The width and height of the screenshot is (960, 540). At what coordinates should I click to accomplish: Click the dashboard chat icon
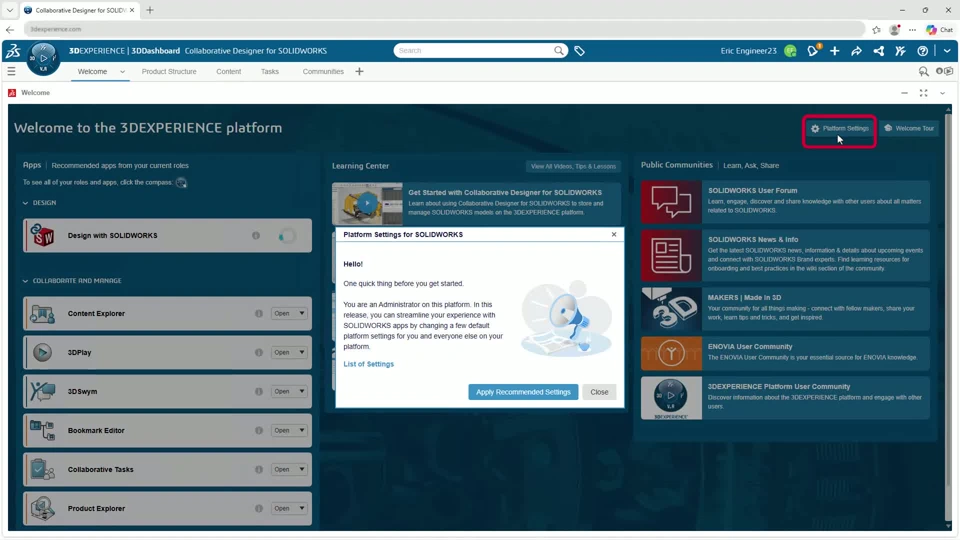pyautogui.click(x=923, y=72)
